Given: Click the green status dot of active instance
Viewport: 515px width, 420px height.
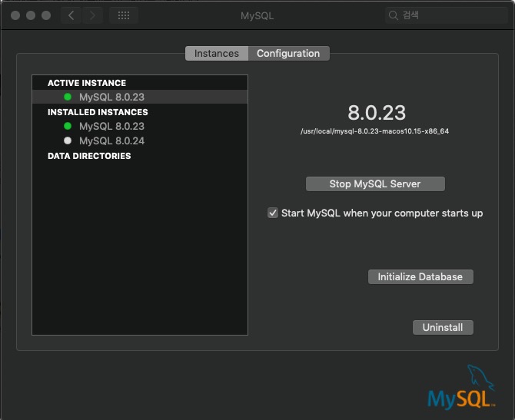Looking at the screenshot, I should [68, 97].
